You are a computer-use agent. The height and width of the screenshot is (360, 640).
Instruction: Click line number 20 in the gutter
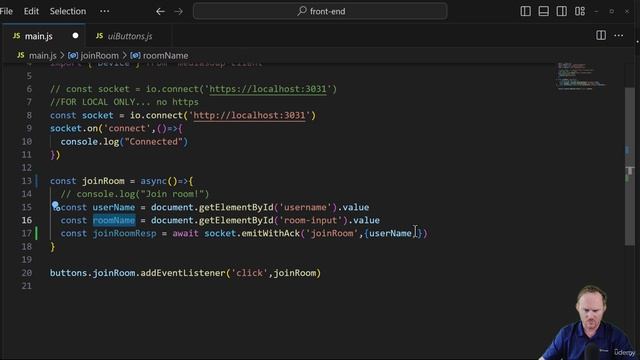pyautogui.click(x=27, y=273)
